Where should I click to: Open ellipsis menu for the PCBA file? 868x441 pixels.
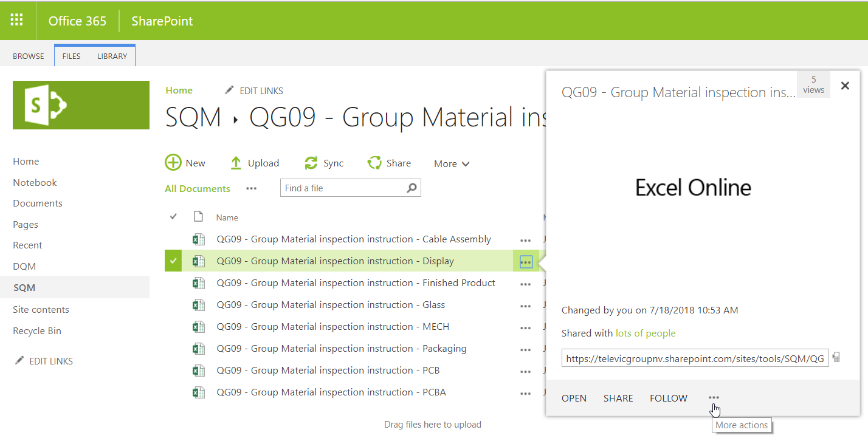[526, 393]
